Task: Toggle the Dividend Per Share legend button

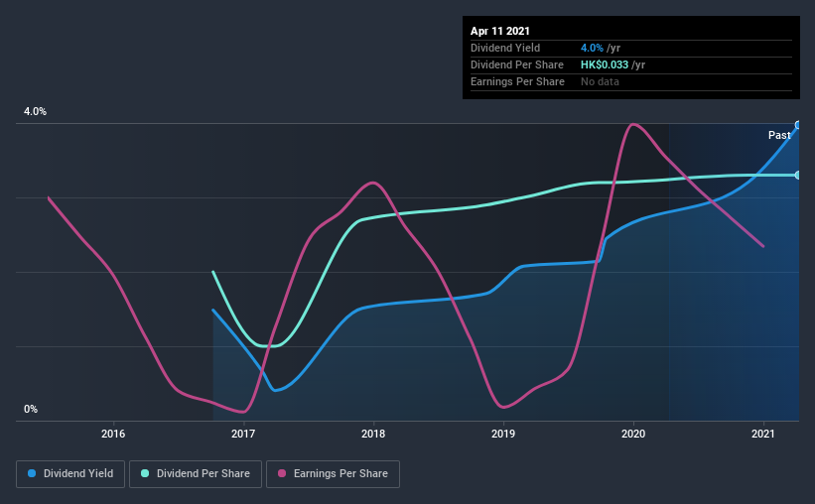Action: 196,474
